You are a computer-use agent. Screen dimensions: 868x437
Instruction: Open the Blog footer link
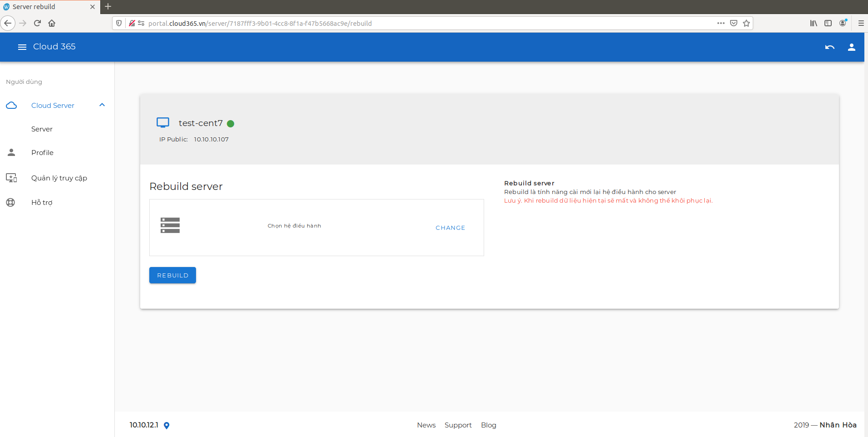(x=488, y=425)
